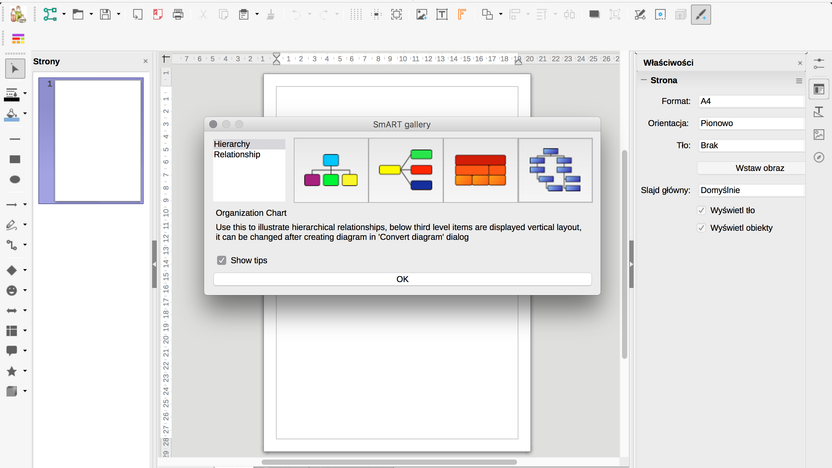
Task: Open the new document dropdown arrow
Action: tap(64, 14)
